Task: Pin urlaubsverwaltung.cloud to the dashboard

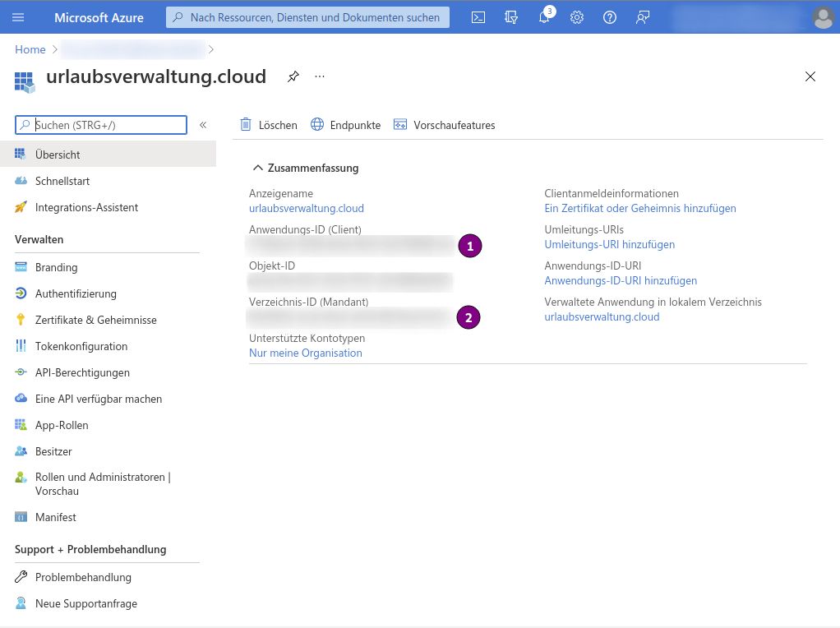Action: click(293, 76)
